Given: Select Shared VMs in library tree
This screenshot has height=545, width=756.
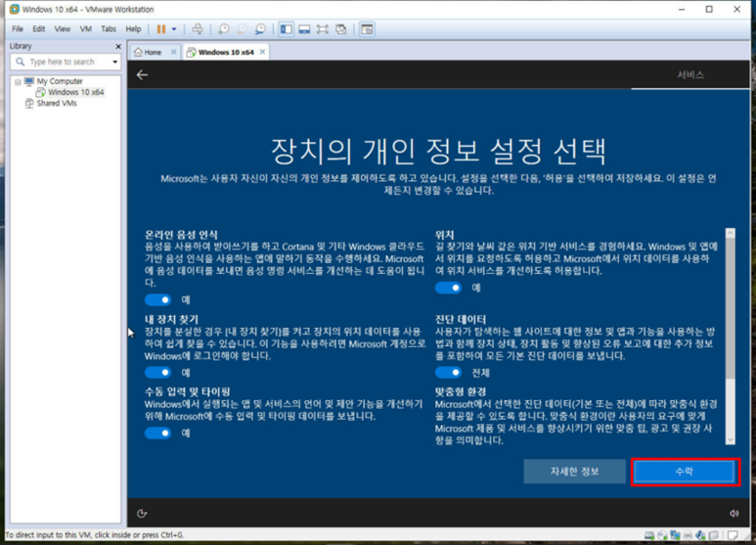Looking at the screenshot, I should pos(57,103).
